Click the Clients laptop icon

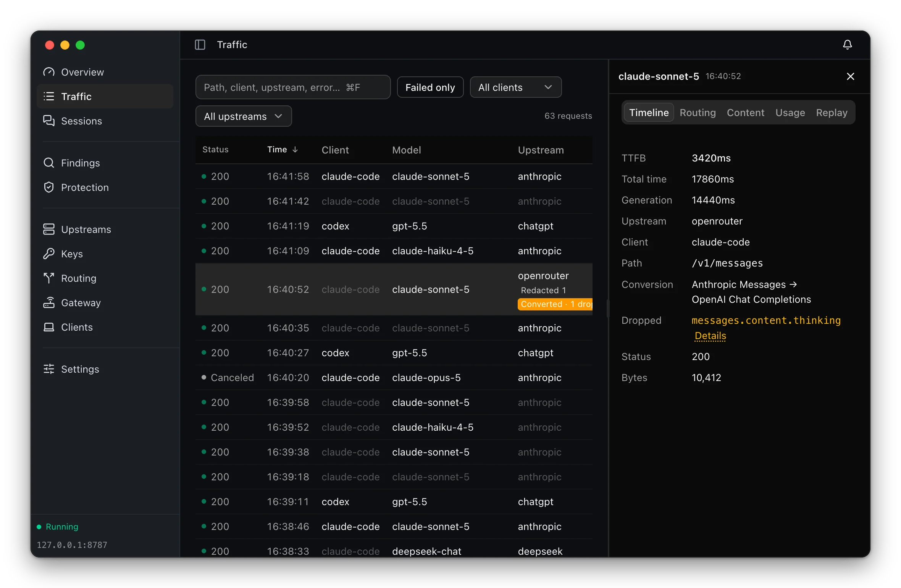(x=49, y=327)
